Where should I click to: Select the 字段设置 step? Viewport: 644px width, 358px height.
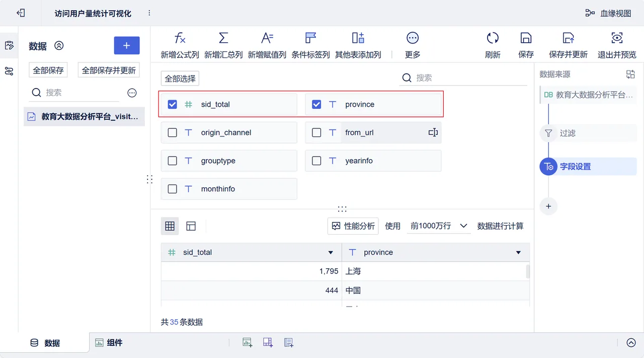click(x=588, y=167)
